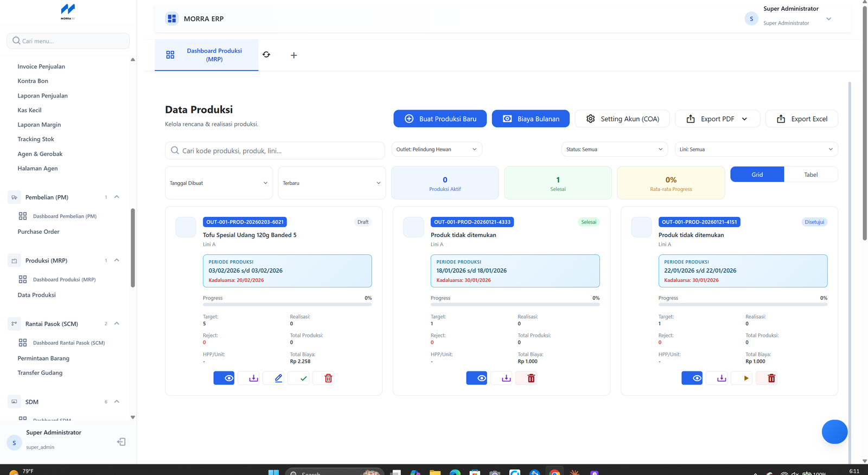Log out using the sidebar exit icon
Viewport: 868px width, 475px height.
click(x=122, y=442)
